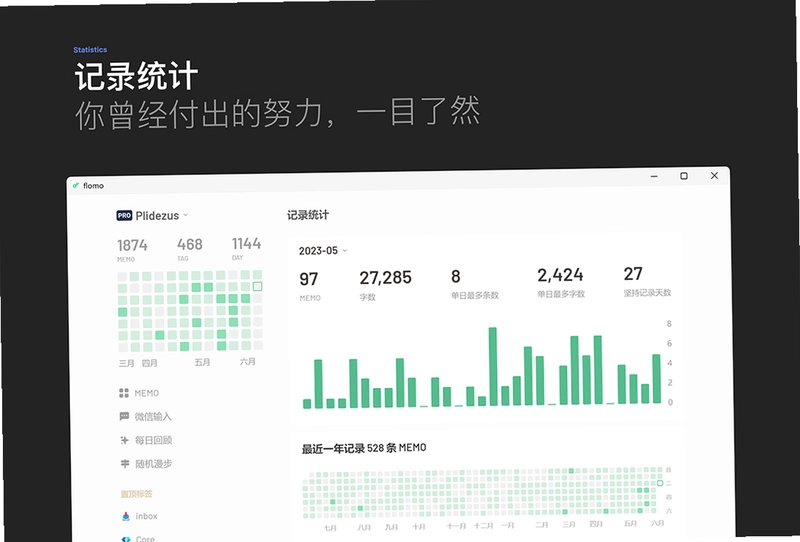The height and width of the screenshot is (542, 800).
Task: Click 十月 label under yearly heatmap
Action: 419,527
